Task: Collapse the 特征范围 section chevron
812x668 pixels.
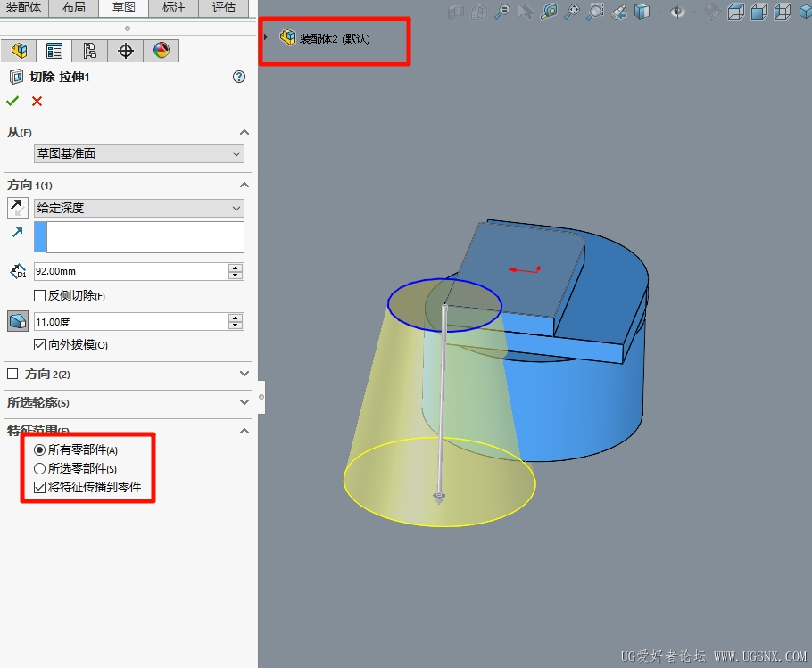Action: pyautogui.click(x=244, y=431)
